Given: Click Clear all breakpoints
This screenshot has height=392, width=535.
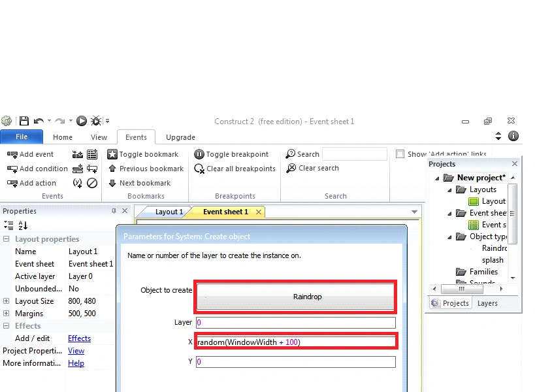Looking at the screenshot, I should 235,169.
